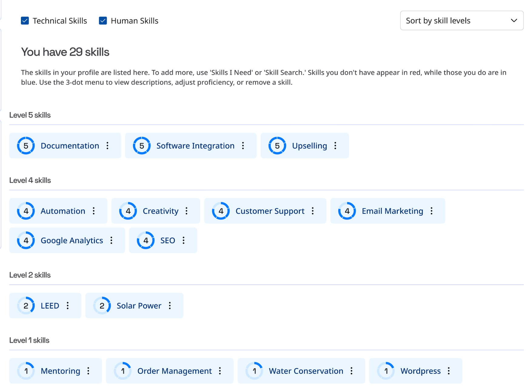Select the Order Management skill chip

tap(174, 371)
